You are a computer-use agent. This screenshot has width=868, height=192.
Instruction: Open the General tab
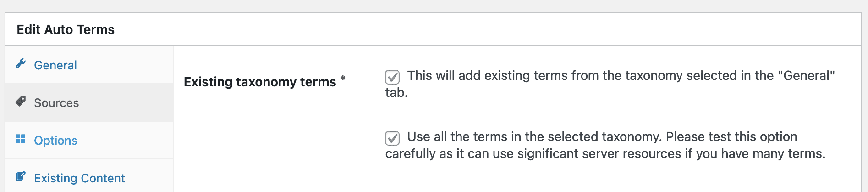(55, 65)
